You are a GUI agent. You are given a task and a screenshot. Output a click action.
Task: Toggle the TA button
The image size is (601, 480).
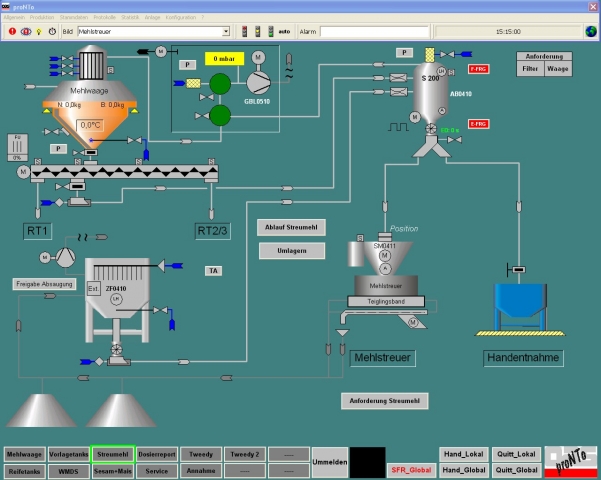pos(213,271)
